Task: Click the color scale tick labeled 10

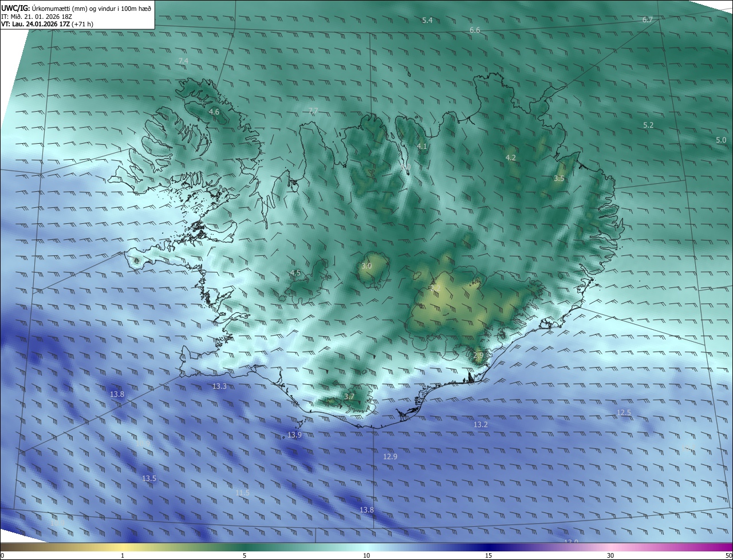Action: tap(366, 555)
